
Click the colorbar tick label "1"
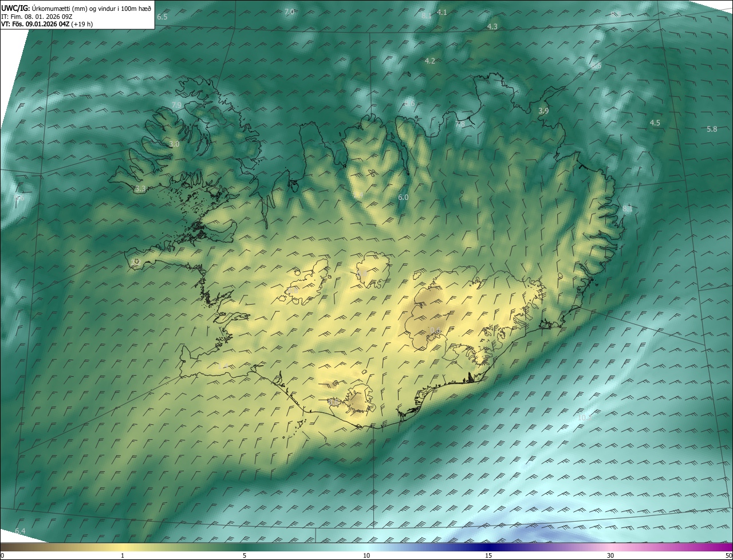[x=123, y=555]
